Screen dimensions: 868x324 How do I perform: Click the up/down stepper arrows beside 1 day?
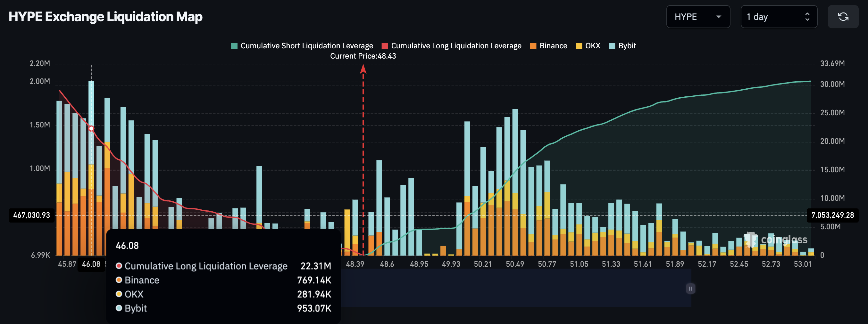pyautogui.click(x=807, y=17)
